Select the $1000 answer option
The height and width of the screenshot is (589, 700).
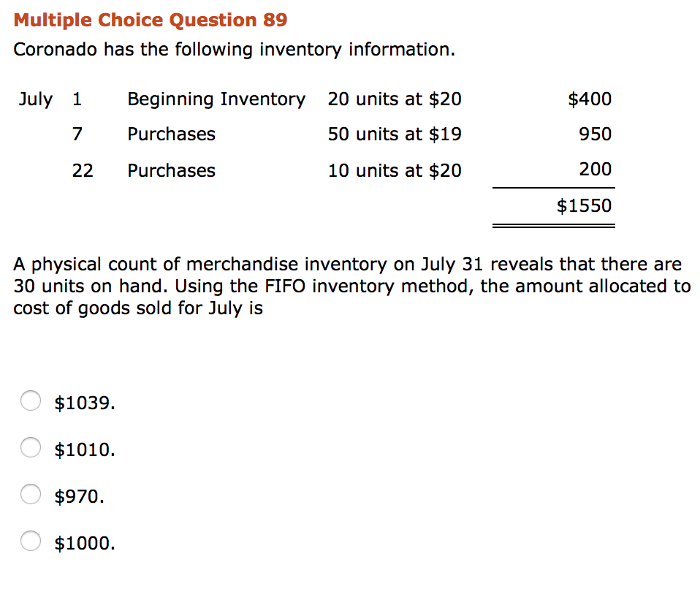[x=31, y=541]
